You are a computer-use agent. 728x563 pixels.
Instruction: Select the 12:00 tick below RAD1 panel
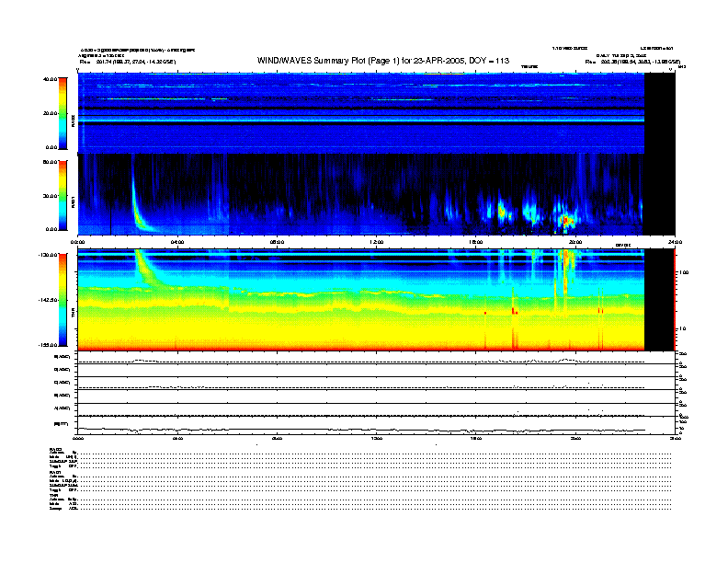(377, 242)
